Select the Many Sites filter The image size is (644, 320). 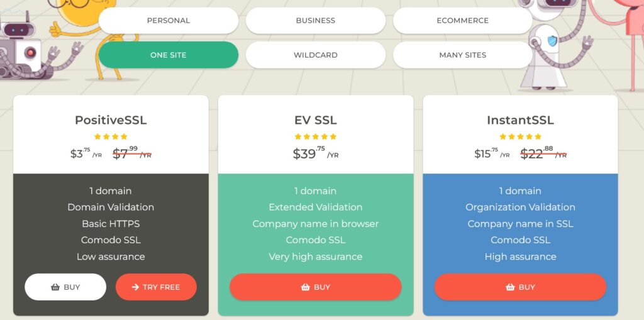tap(463, 55)
